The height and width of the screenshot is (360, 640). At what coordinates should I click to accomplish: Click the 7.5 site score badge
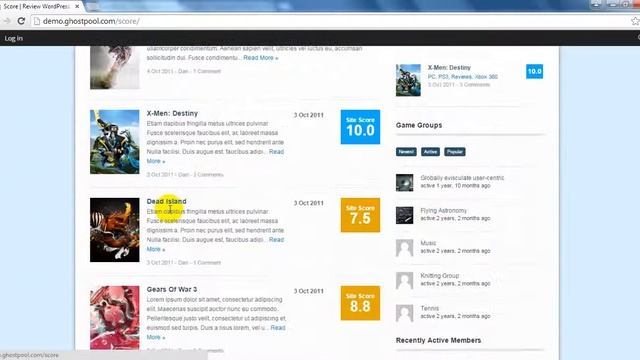click(360, 215)
